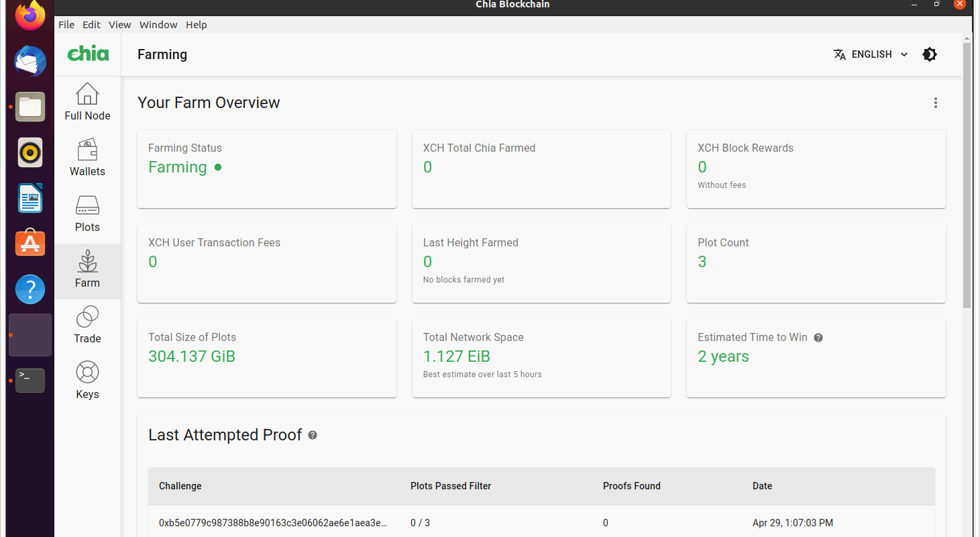Click the translate language icon
Viewport: 980px width, 537px height.
point(839,54)
